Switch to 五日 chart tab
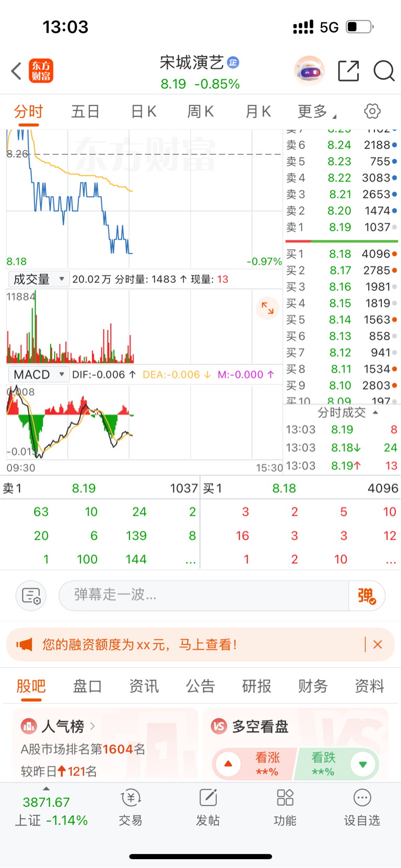 (85, 111)
